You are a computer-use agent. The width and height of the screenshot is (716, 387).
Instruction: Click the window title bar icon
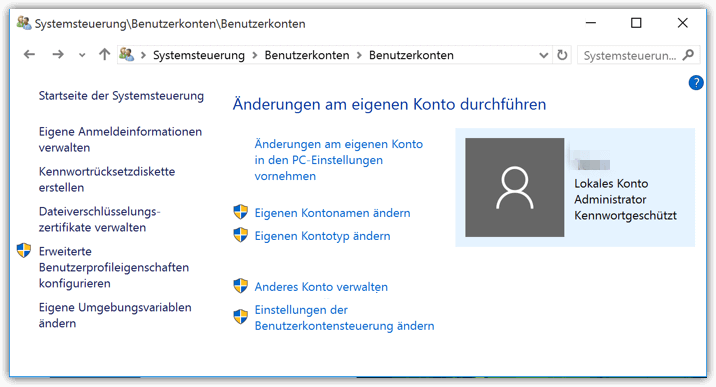(x=24, y=23)
